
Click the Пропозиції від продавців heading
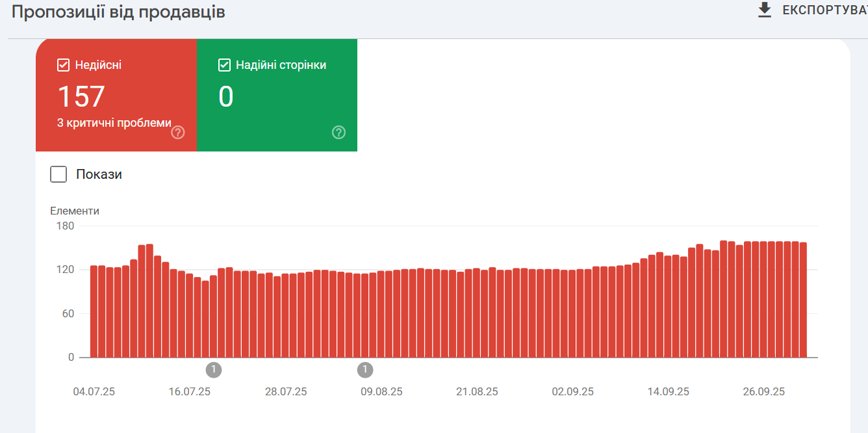tap(118, 12)
